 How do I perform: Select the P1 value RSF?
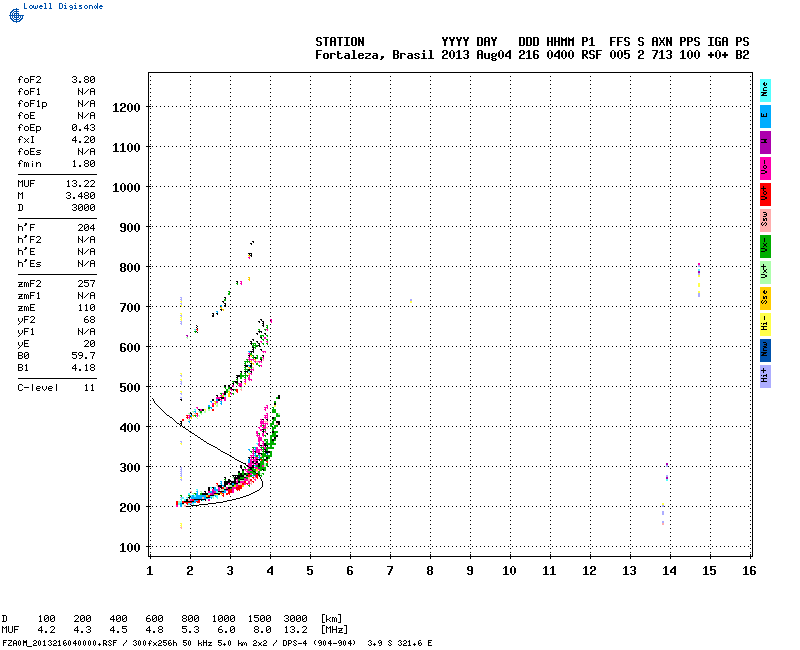(x=591, y=55)
